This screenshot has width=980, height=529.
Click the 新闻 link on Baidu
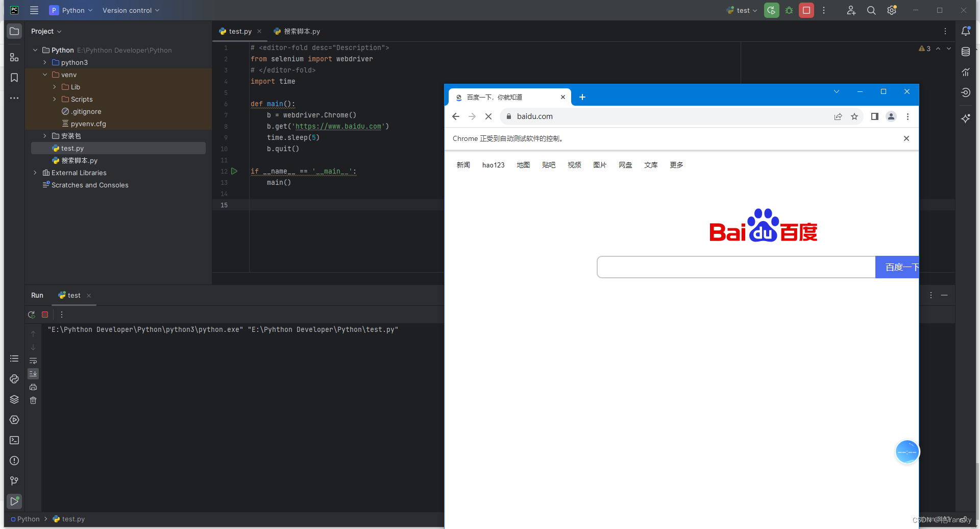[x=463, y=165]
